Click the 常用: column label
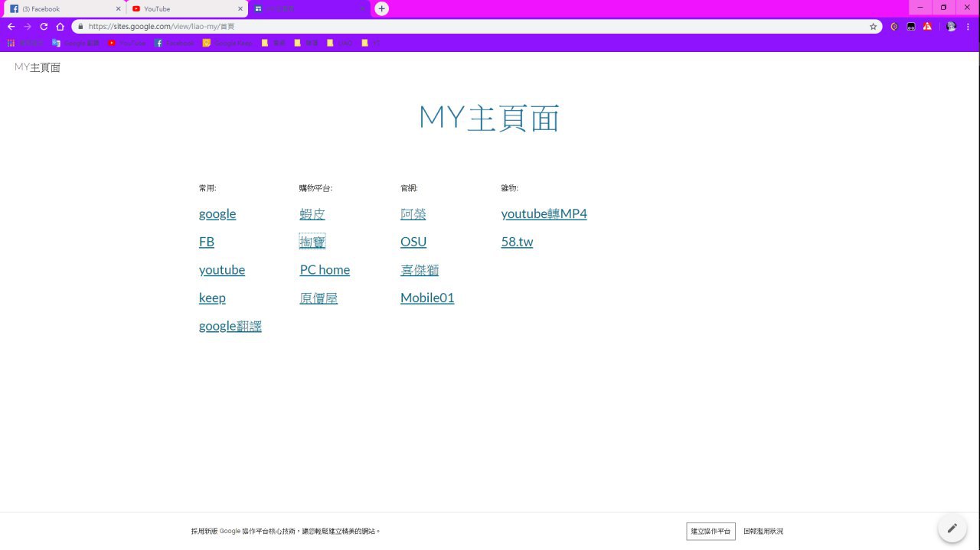 click(x=207, y=188)
